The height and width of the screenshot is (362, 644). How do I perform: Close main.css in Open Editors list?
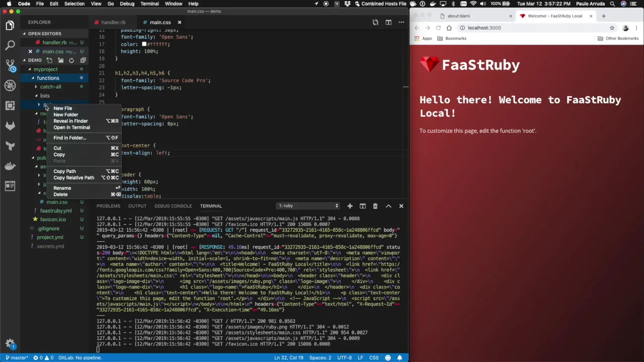(x=30, y=51)
